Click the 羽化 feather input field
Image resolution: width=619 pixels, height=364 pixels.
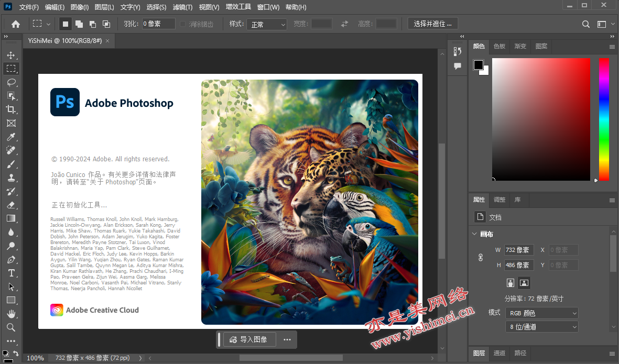click(158, 24)
